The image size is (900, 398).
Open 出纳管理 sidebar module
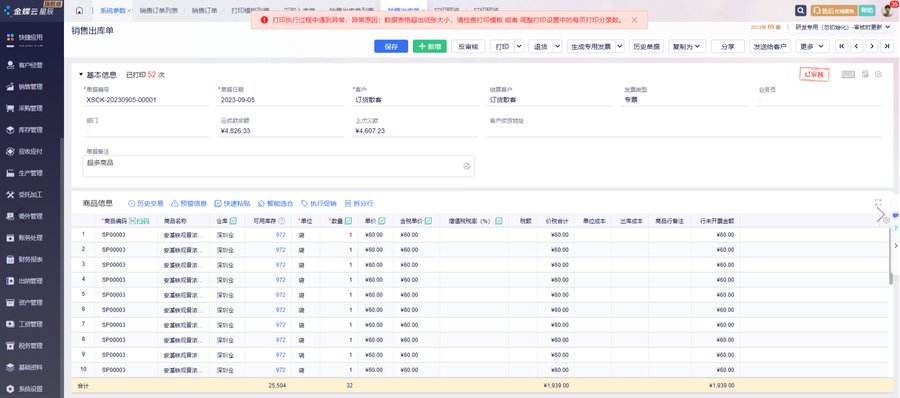(x=25, y=281)
